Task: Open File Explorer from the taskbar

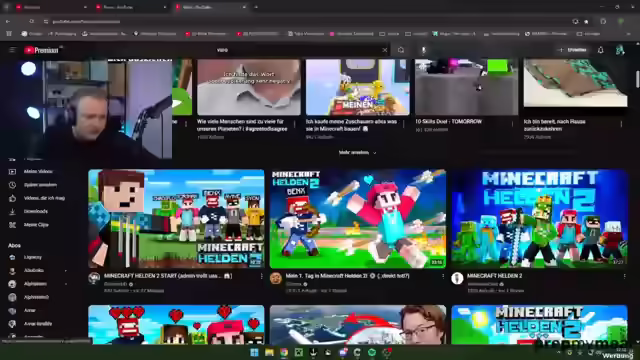Action: (269, 352)
